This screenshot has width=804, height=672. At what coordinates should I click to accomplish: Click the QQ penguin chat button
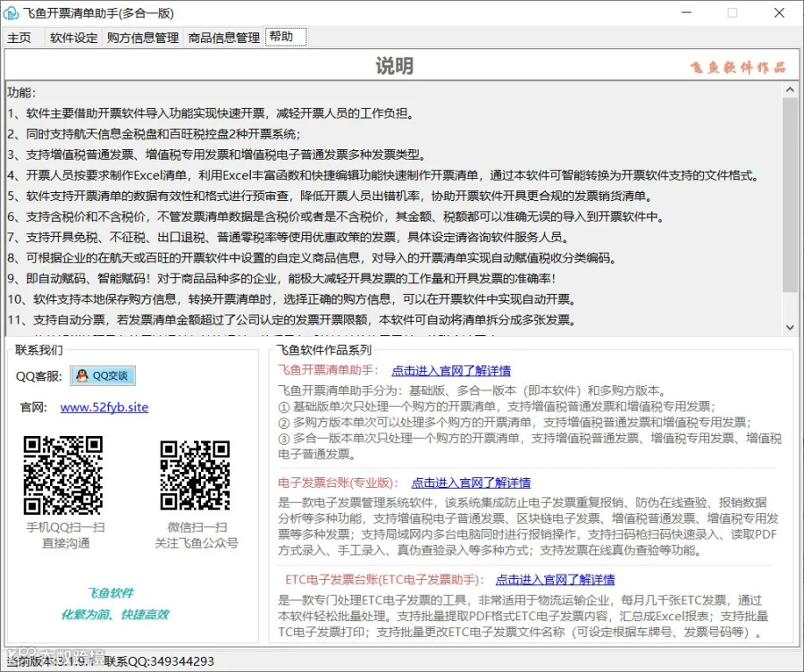pos(103,375)
